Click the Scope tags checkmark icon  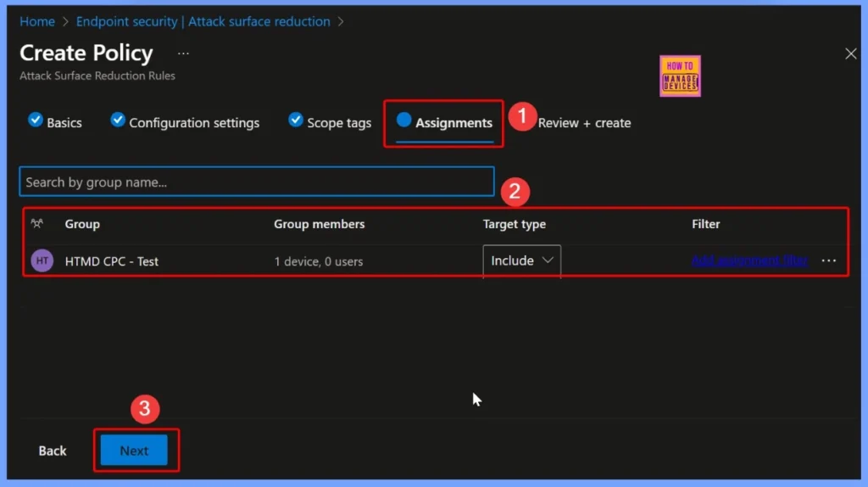(x=296, y=120)
